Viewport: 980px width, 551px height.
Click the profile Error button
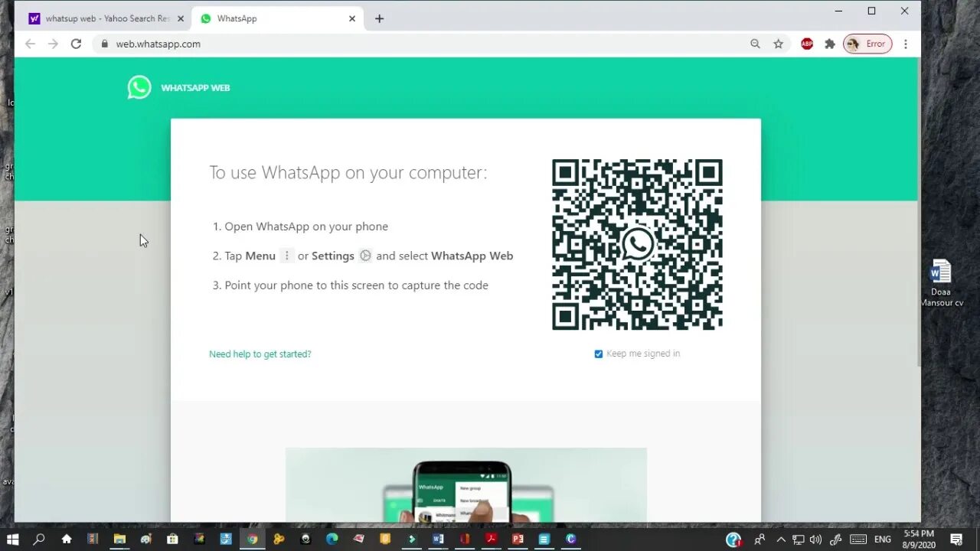867,44
